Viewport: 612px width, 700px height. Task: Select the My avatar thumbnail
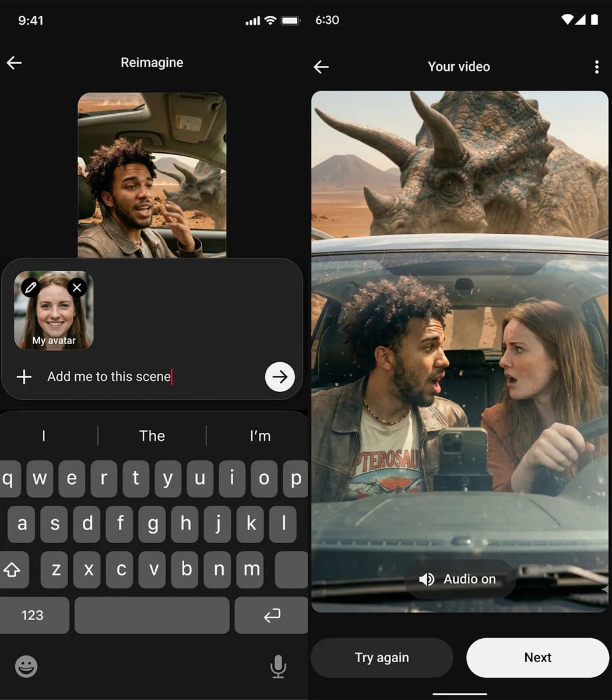click(x=54, y=310)
